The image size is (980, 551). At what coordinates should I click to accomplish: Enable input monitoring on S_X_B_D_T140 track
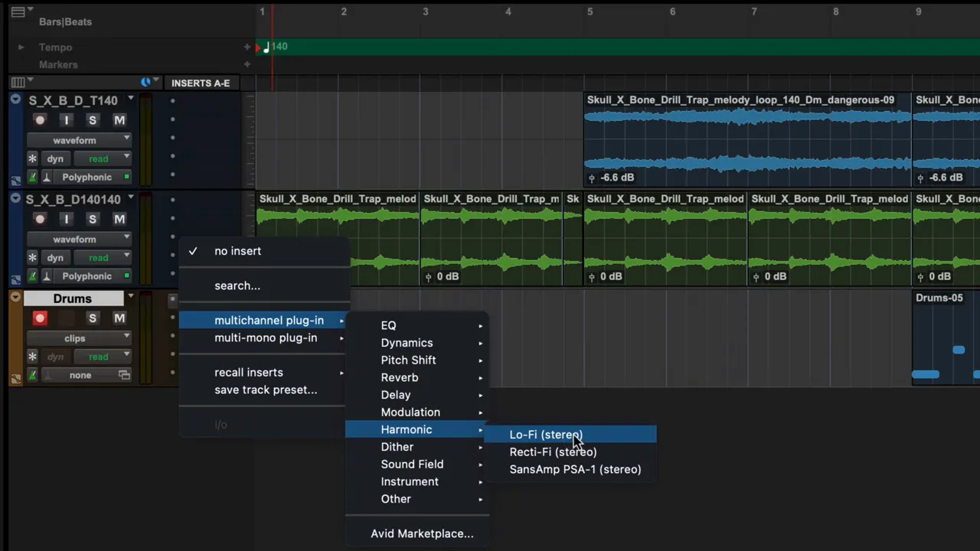click(67, 120)
